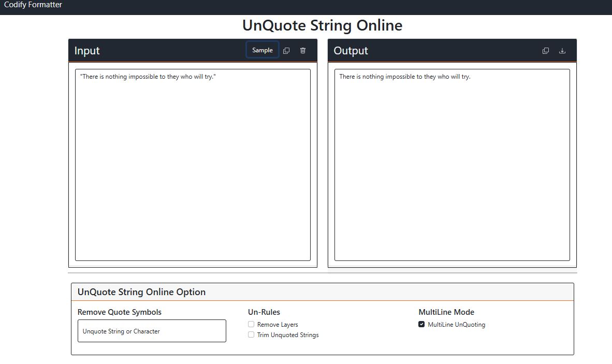Image resolution: width=612 pixels, height=364 pixels.
Task: Copy the Input panel text
Action: click(x=286, y=51)
